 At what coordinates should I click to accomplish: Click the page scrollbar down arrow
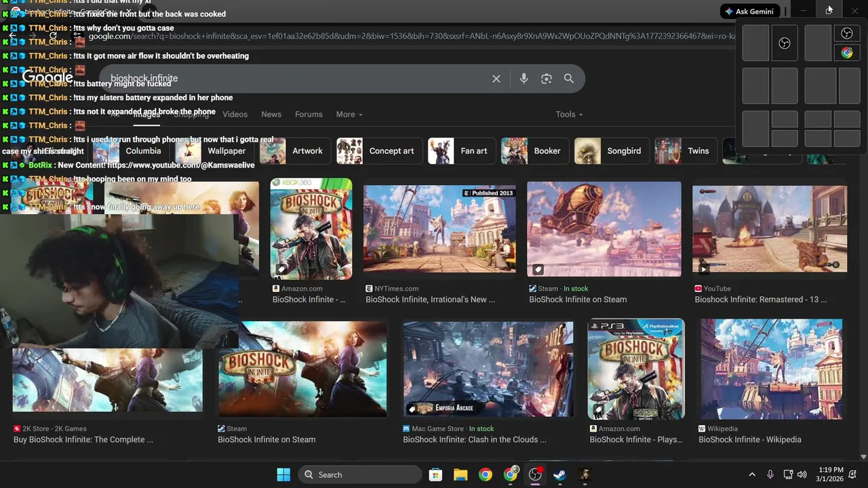(863, 457)
